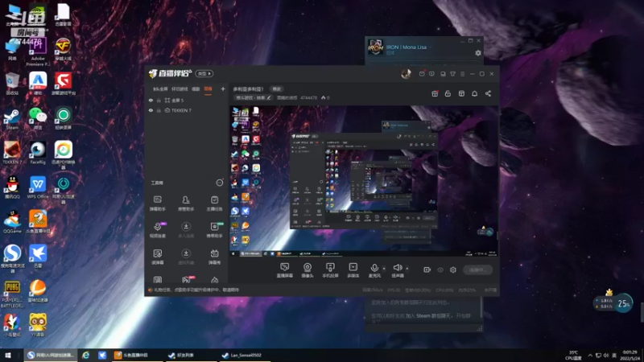Show hidden tray icons chevron
Viewport: 644px width, 362px height.
tap(590, 355)
